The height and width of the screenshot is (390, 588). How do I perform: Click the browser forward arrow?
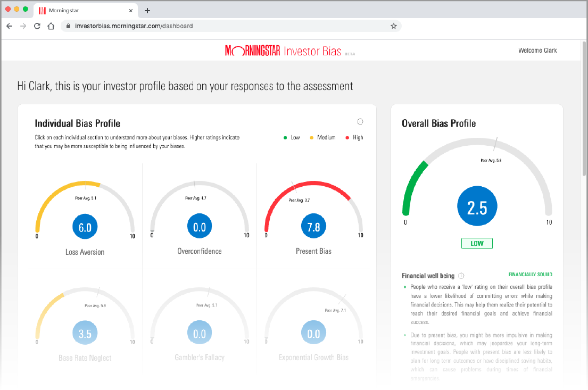[x=23, y=26]
